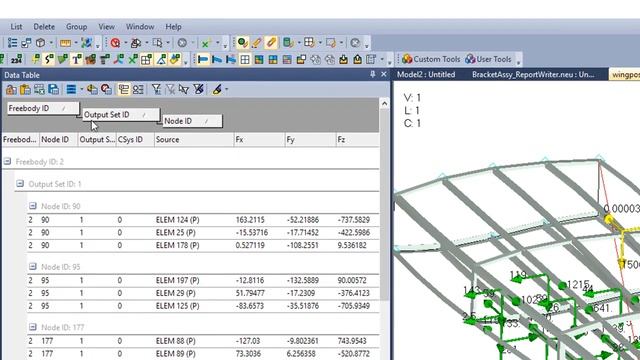
Task: Open dropdown arrow next to blue rows icon
Action: point(82,89)
